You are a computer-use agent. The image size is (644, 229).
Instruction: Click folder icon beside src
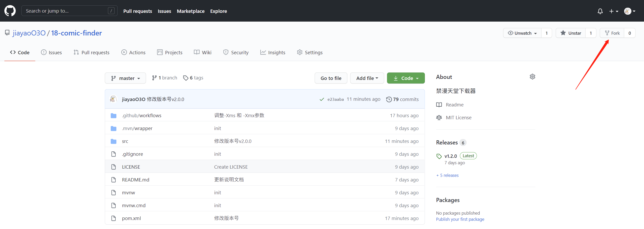pos(114,141)
